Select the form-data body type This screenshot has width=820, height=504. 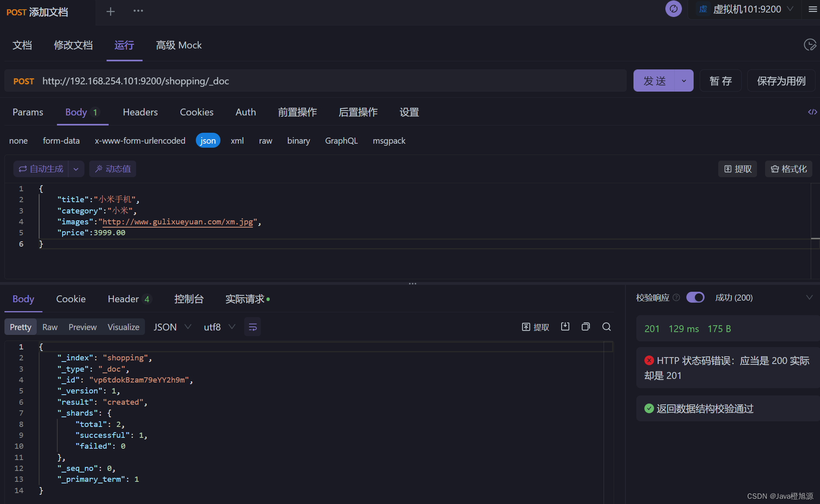[61, 140]
